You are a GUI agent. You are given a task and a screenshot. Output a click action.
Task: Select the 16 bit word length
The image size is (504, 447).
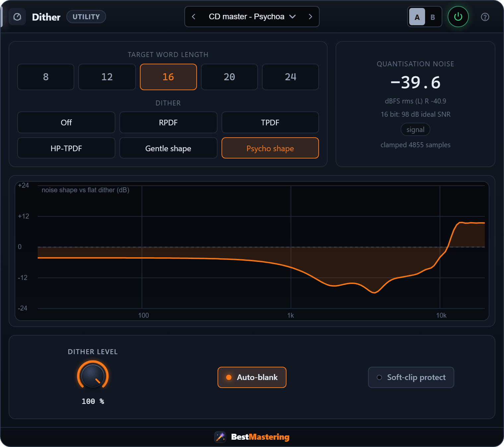pyautogui.click(x=168, y=77)
